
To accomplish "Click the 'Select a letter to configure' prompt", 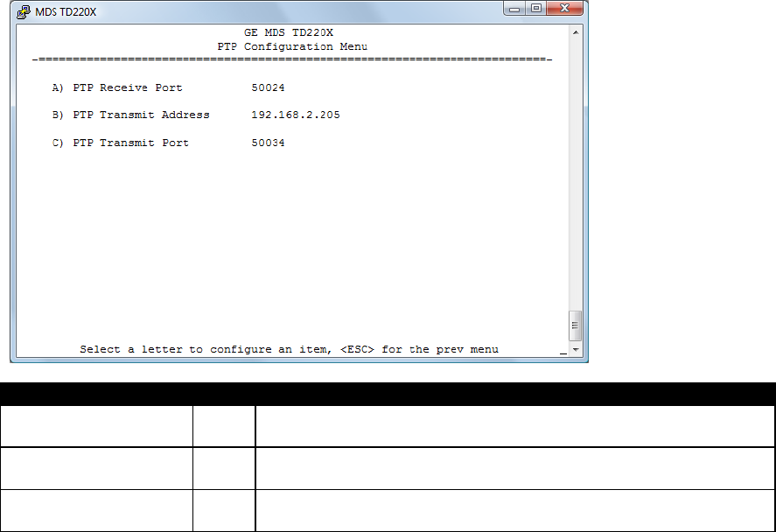I will point(289,349).
